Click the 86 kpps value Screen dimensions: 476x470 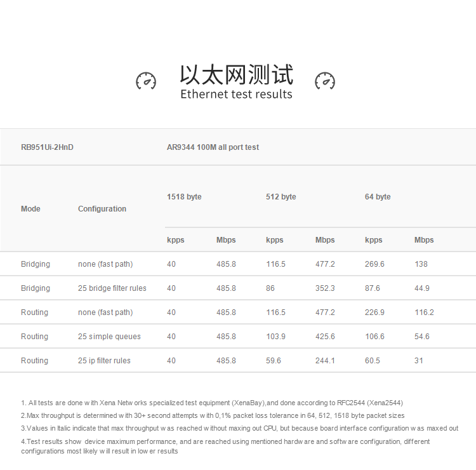click(x=270, y=288)
